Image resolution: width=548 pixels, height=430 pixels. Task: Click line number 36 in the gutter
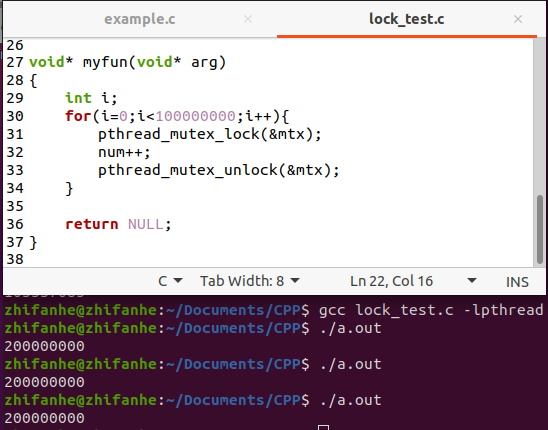point(15,224)
